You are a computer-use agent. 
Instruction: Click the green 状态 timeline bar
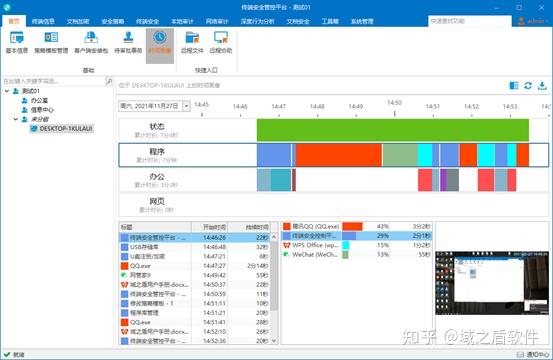[x=393, y=130]
